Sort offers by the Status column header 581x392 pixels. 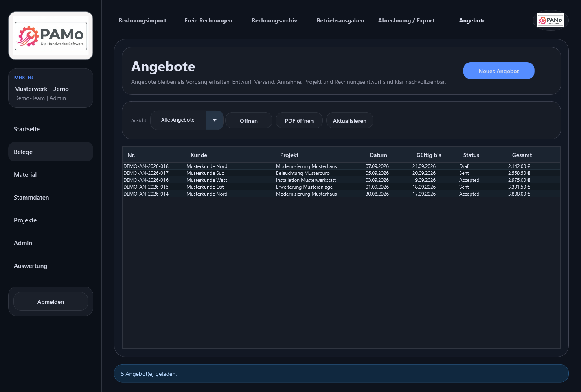(483, 155)
